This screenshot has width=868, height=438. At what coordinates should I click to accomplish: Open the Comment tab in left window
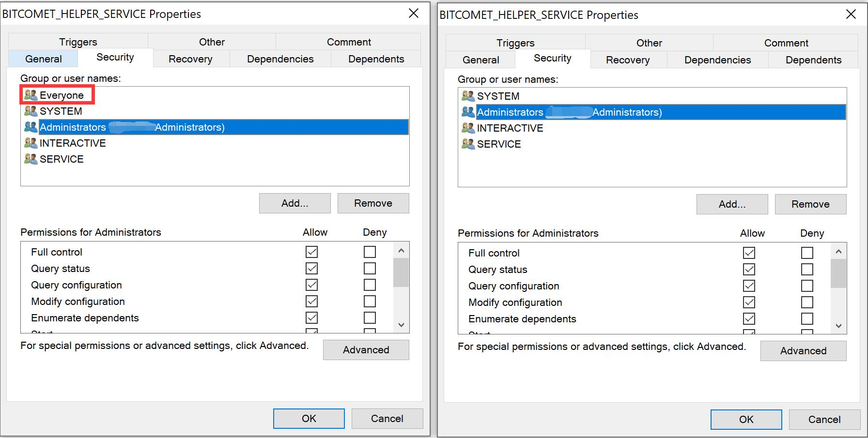tap(349, 42)
